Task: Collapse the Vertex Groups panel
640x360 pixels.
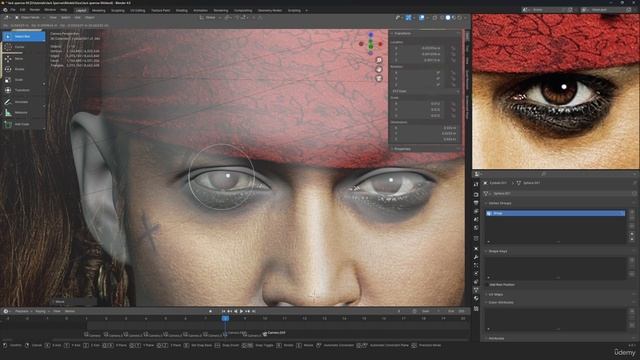Action: [500, 203]
